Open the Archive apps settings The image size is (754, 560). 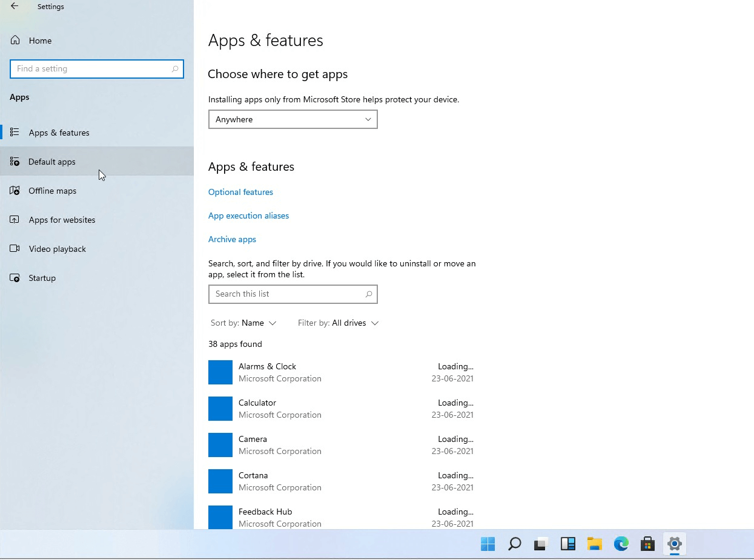point(232,239)
